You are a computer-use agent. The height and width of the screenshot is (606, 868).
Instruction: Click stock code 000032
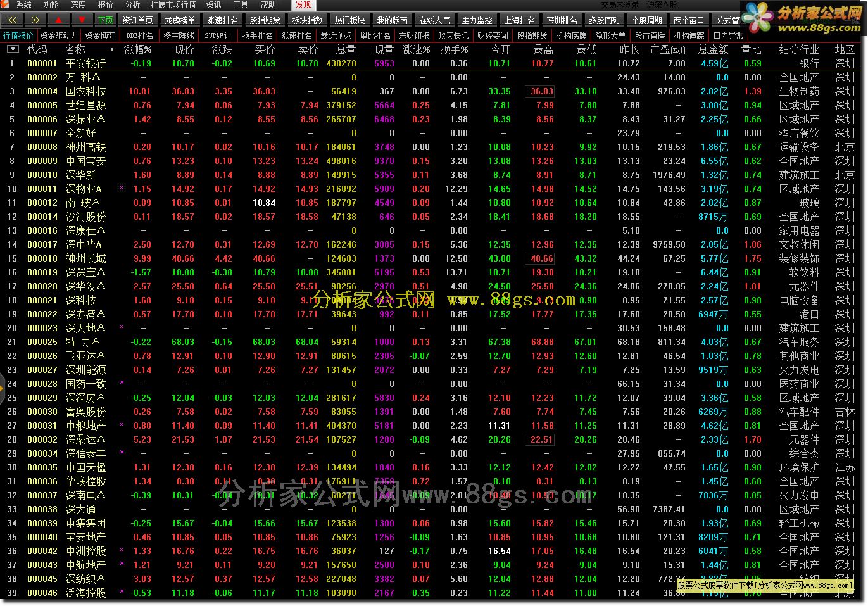click(x=42, y=439)
